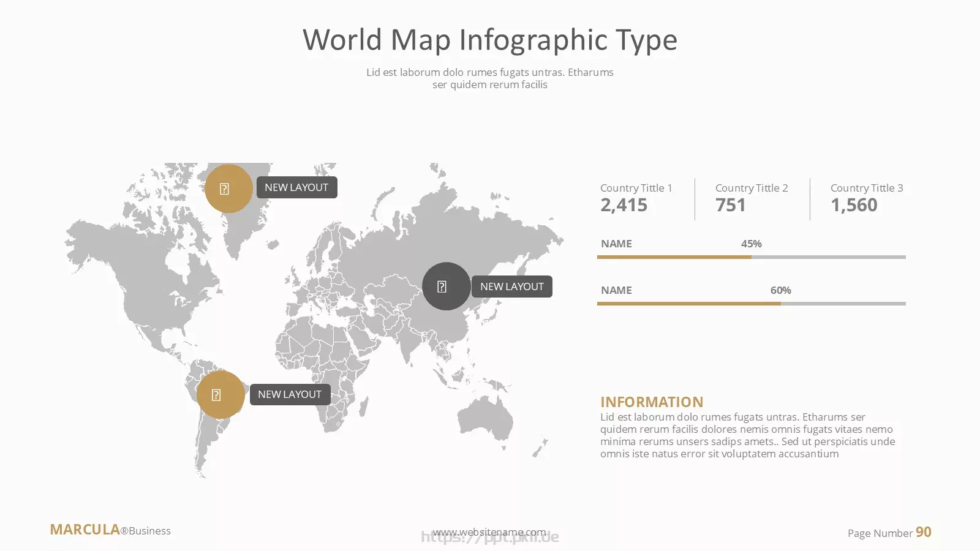Image resolution: width=980 pixels, height=551 pixels.
Task: Click the gold circle icon over South America
Action: [x=221, y=394]
